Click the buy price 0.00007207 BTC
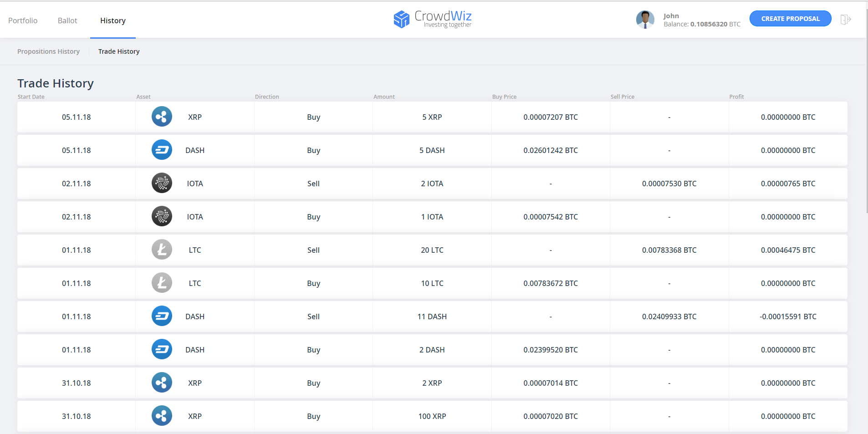This screenshot has width=868, height=434. 551,117
